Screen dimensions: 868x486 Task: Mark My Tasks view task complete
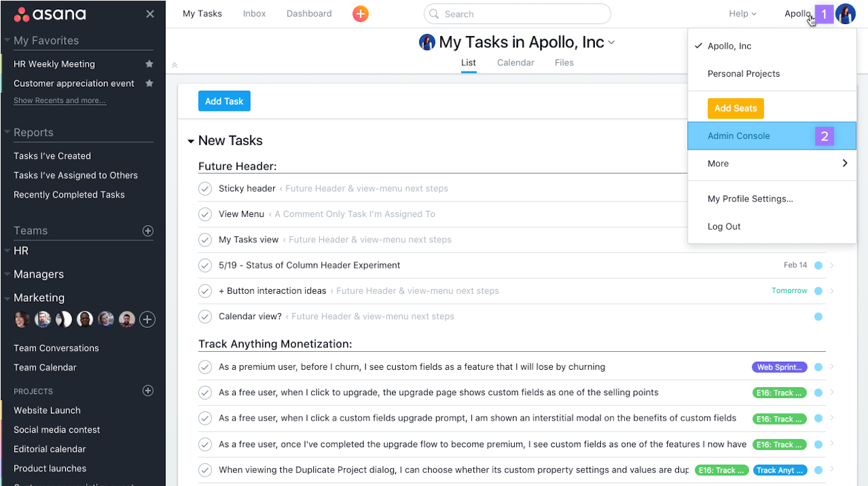[x=205, y=240]
